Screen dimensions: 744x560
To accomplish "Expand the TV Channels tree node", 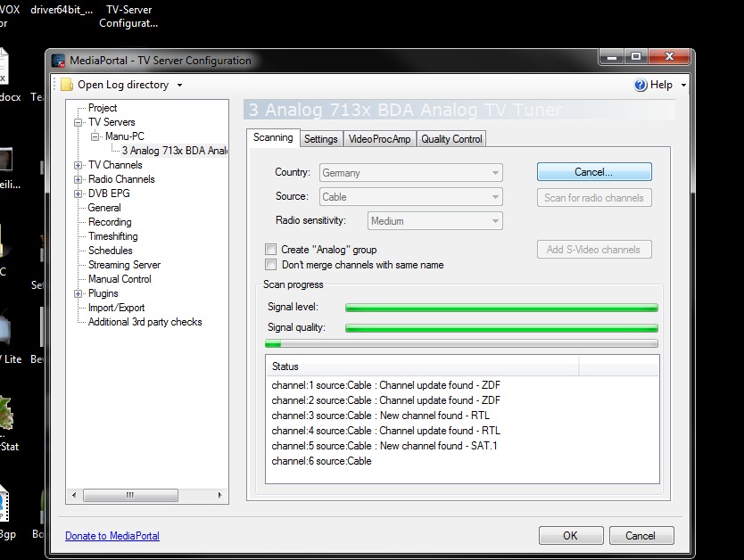I will (79, 165).
